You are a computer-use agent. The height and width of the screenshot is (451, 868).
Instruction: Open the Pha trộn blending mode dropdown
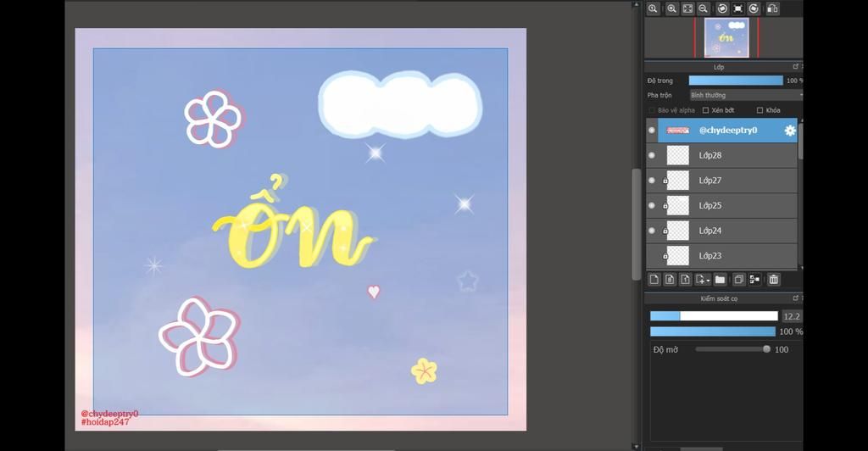[x=746, y=95]
